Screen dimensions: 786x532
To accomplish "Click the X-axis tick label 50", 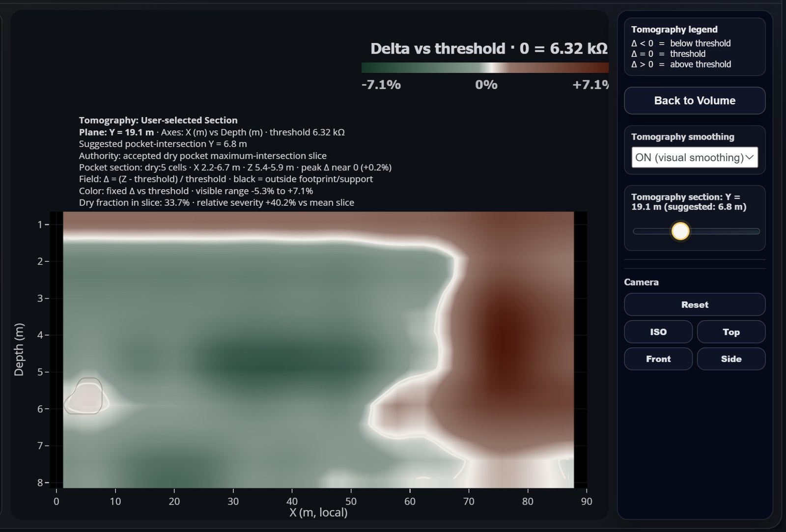I will 351,501.
